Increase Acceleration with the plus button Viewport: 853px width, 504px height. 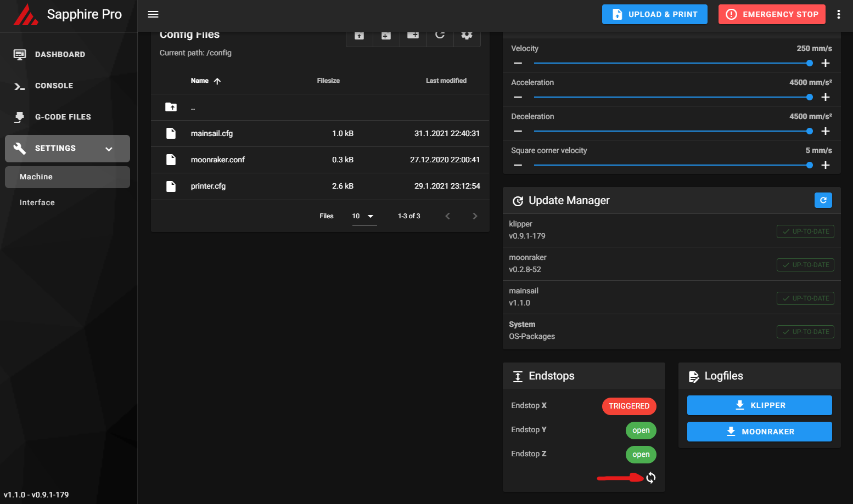[825, 97]
